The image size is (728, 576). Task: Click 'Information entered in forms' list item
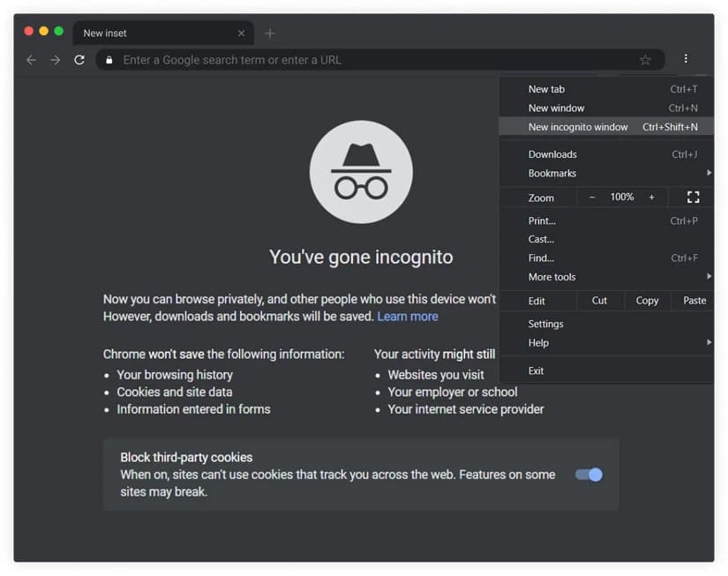193,409
